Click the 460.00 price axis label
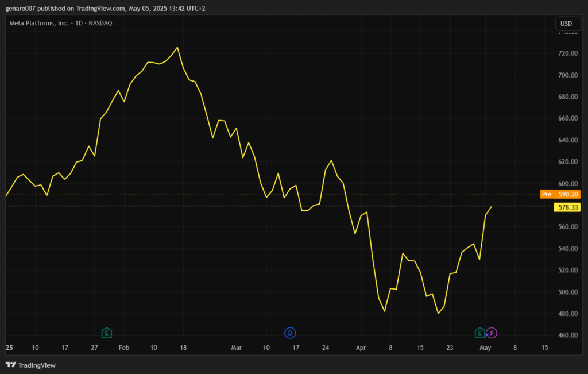 (567, 336)
